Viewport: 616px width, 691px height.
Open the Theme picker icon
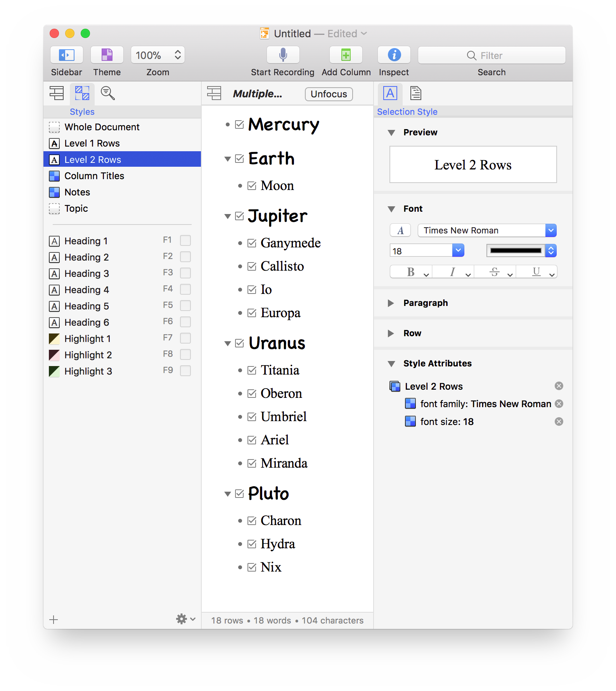pyautogui.click(x=107, y=55)
